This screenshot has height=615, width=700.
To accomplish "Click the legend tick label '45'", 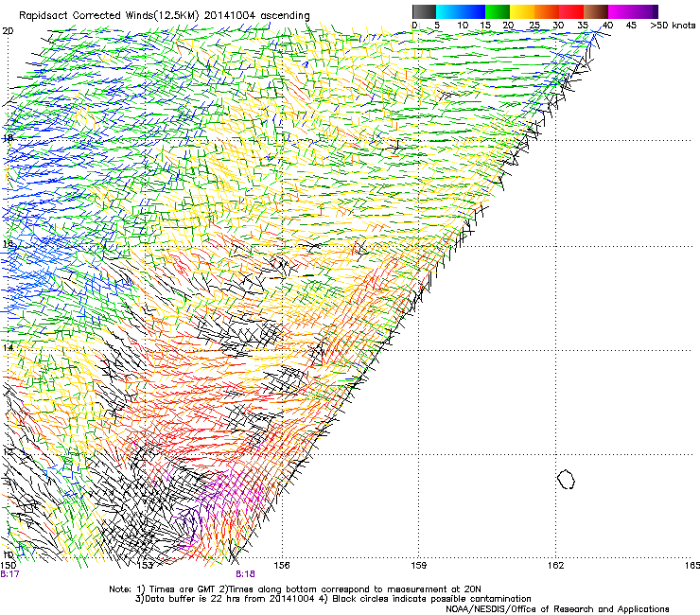I will (x=631, y=26).
